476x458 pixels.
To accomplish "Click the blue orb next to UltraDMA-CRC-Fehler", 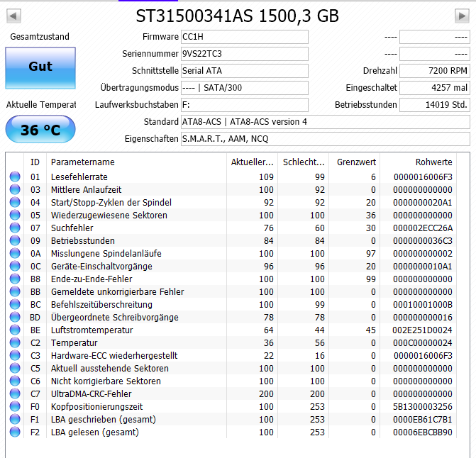I will [15, 393].
